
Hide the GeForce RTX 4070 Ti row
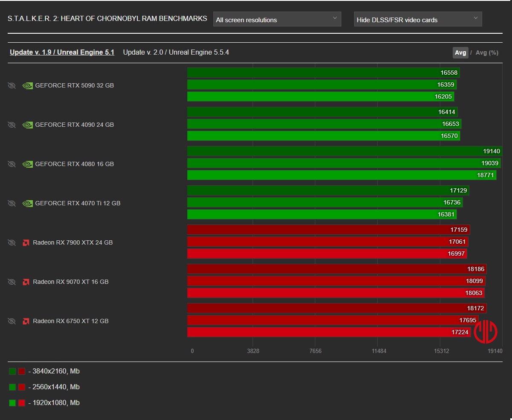point(12,203)
